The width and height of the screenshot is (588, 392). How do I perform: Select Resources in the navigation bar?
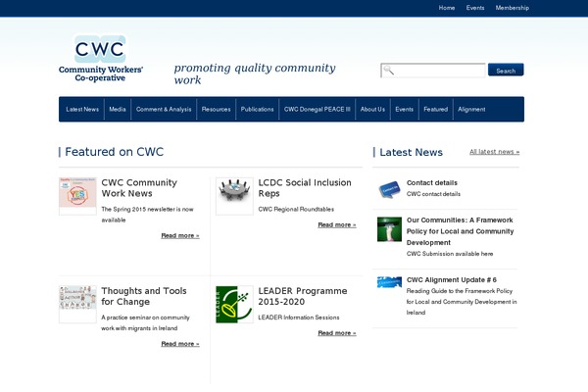(x=216, y=109)
